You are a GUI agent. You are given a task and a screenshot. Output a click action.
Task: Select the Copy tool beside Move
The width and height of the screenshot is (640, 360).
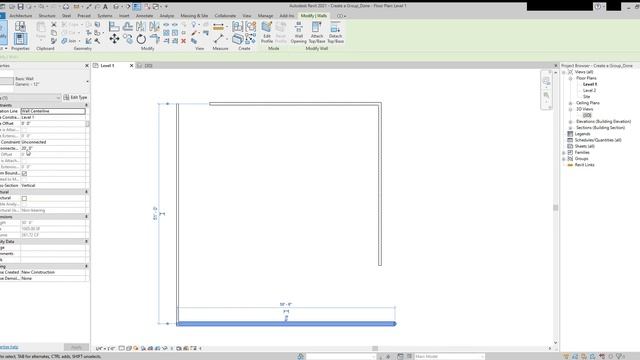pos(128,39)
